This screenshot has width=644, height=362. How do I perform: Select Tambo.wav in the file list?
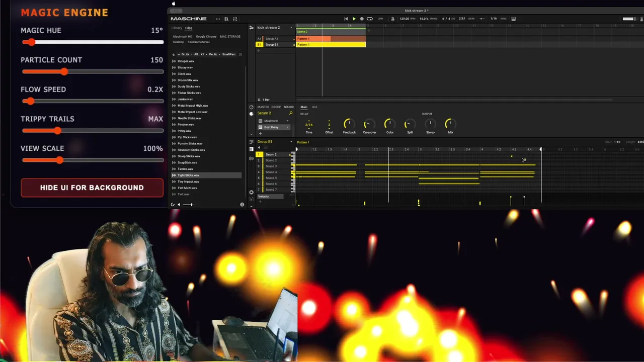click(x=185, y=169)
